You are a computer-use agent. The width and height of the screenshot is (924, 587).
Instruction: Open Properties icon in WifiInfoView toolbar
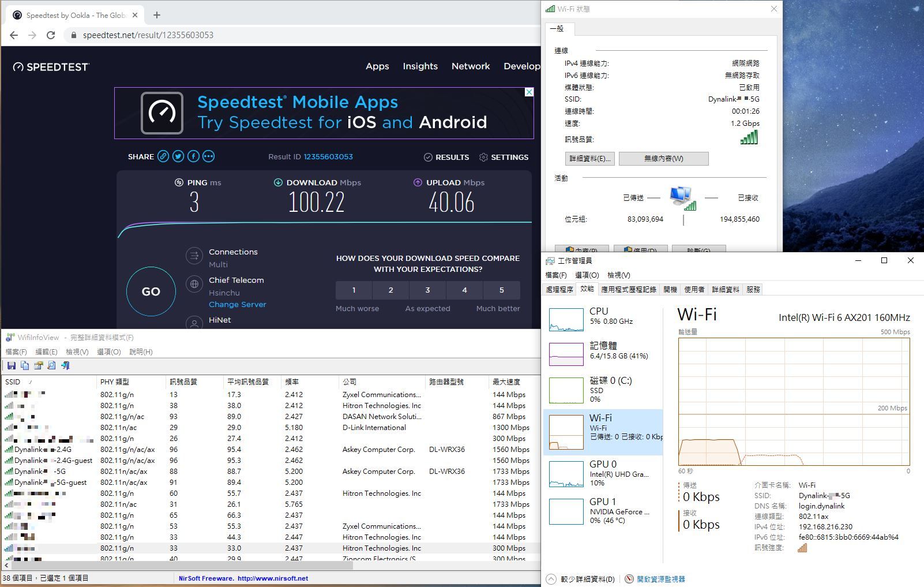pyautogui.click(x=39, y=365)
